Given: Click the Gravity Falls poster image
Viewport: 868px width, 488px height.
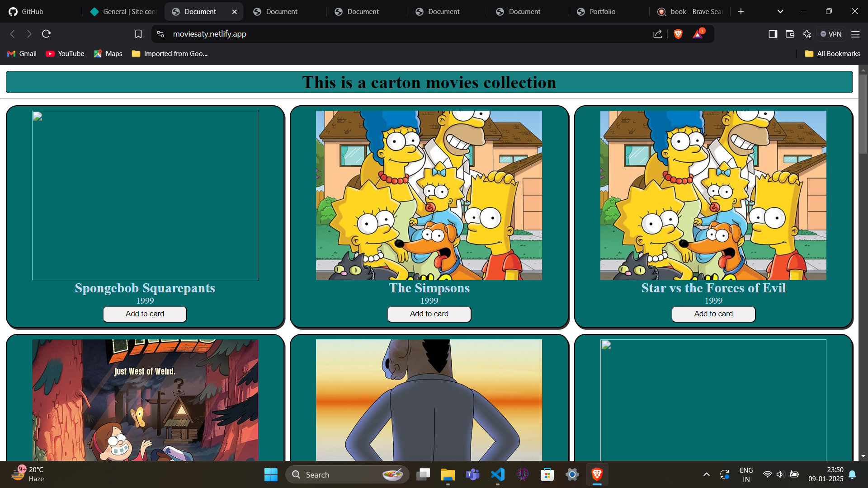Looking at the screenshot, I should click(x=145, y=400).
